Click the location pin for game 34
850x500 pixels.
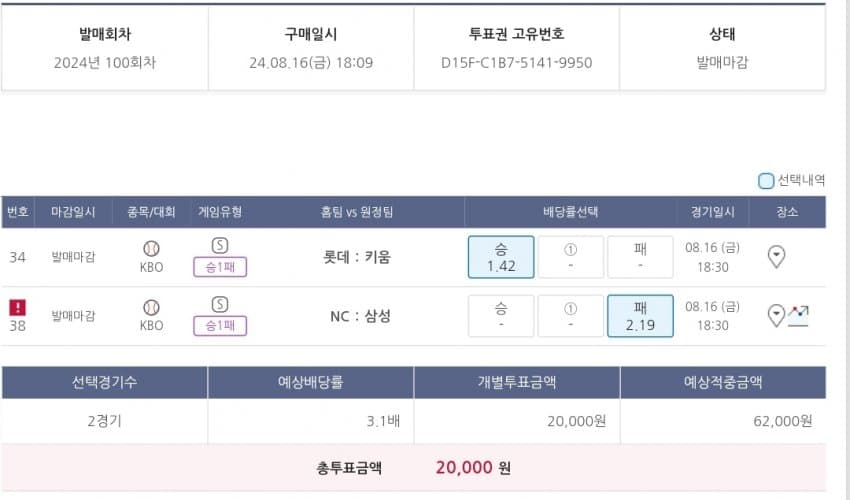pyautogui.click(x=776, y=257)
